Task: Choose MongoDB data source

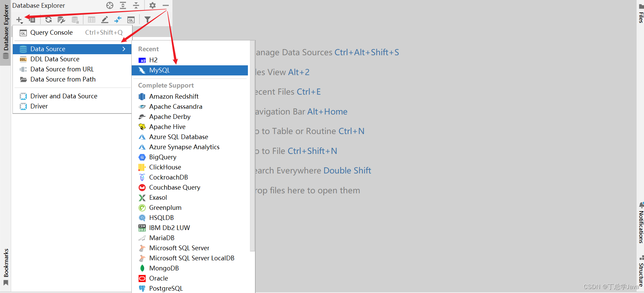Action: tap(190, 268)
